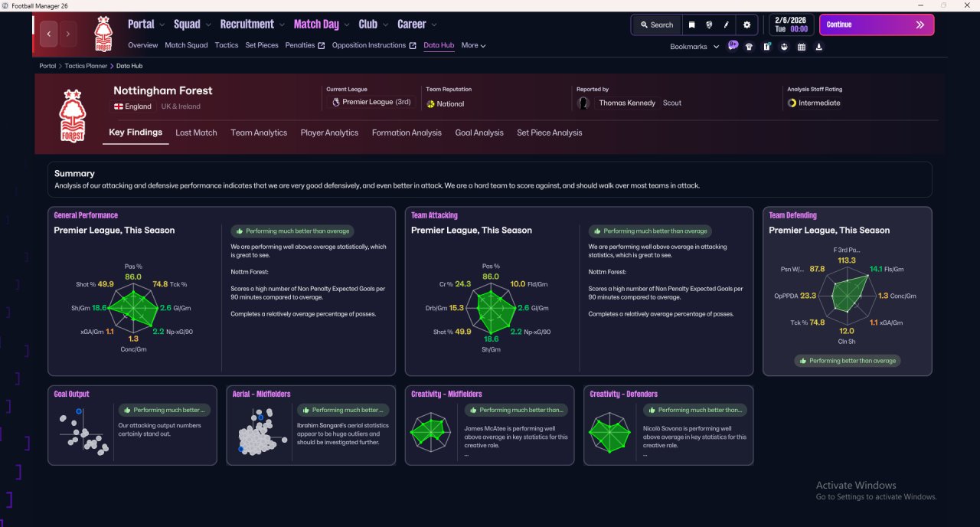This screenshot has height=527, width=980.
Task: Click the National reputation icon
Action: [x=431, y=103]
